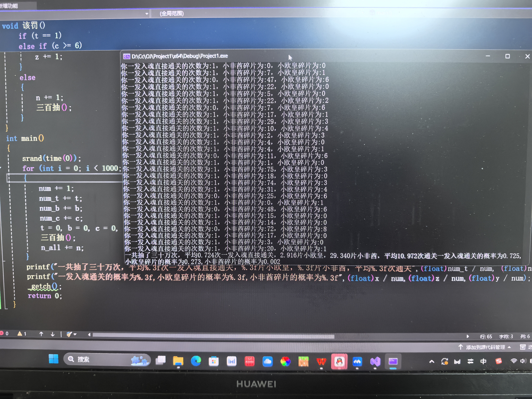
Task: Click the code cleanup broom icon
Action: (69, 334)
